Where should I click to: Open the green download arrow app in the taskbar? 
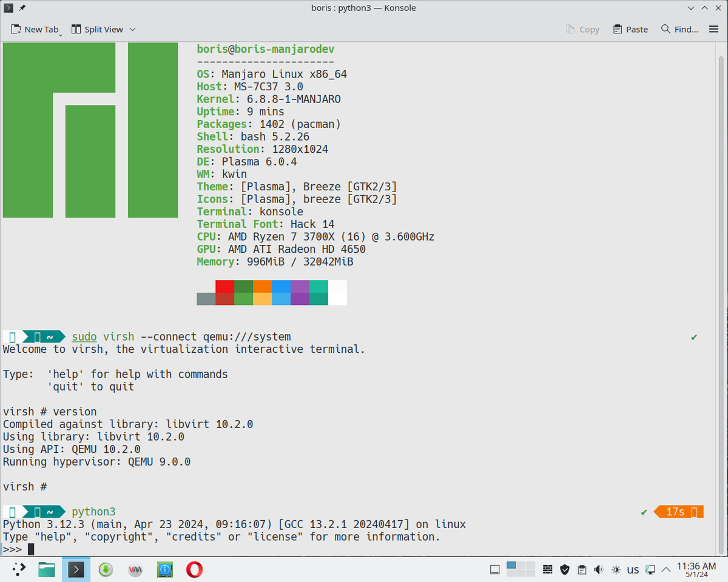[106, 569]
